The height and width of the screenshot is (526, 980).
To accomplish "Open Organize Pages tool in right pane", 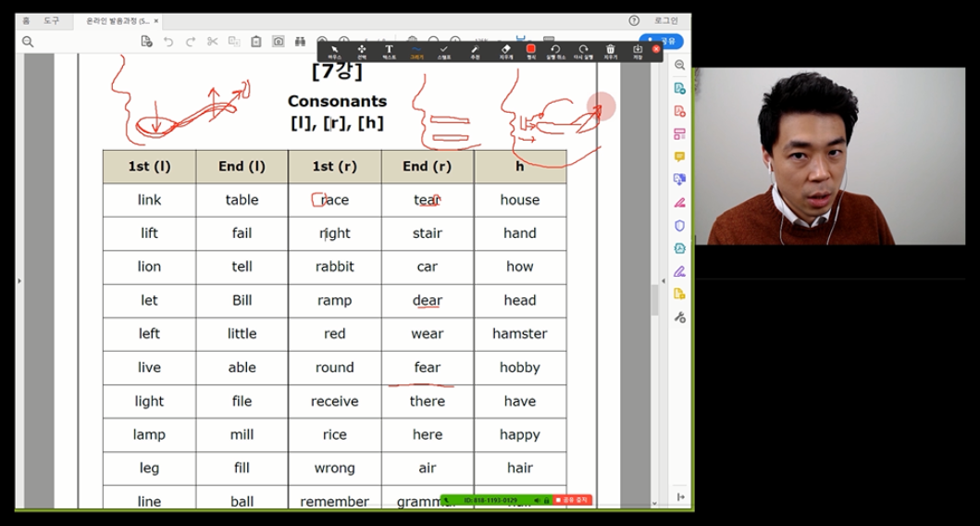I will [x=680, y=134].
